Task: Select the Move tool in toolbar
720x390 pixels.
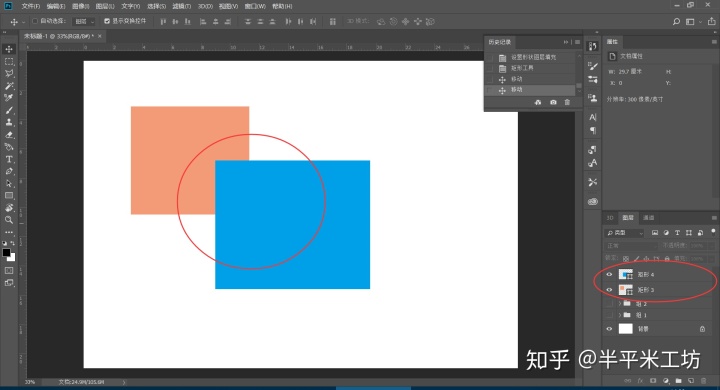Action: [x=9, y=49]
